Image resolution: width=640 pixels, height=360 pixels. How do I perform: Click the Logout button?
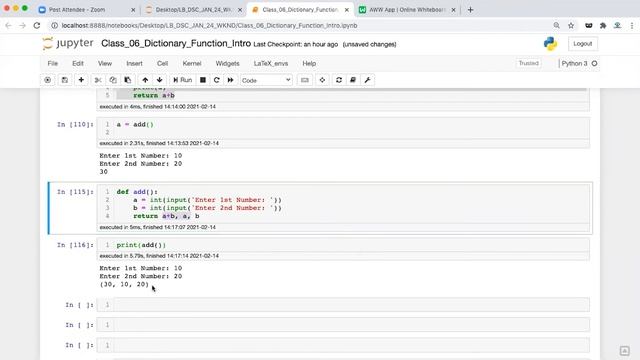[582, 44]
